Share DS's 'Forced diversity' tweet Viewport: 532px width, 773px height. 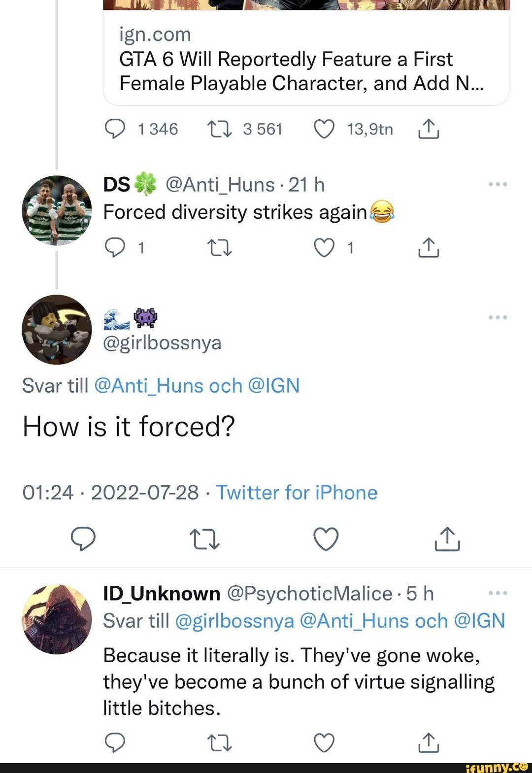coord(429,248)
